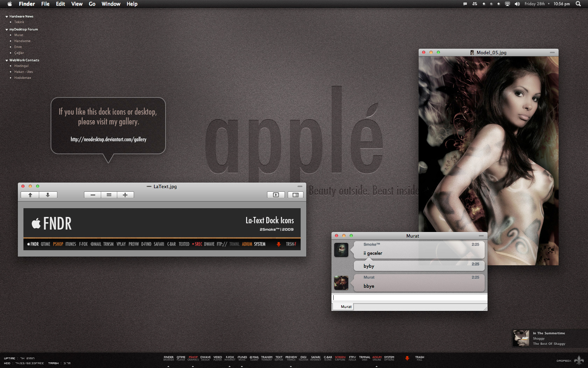Select contact Emre in the list
588x368 pixels.
[x=18, y=47]
